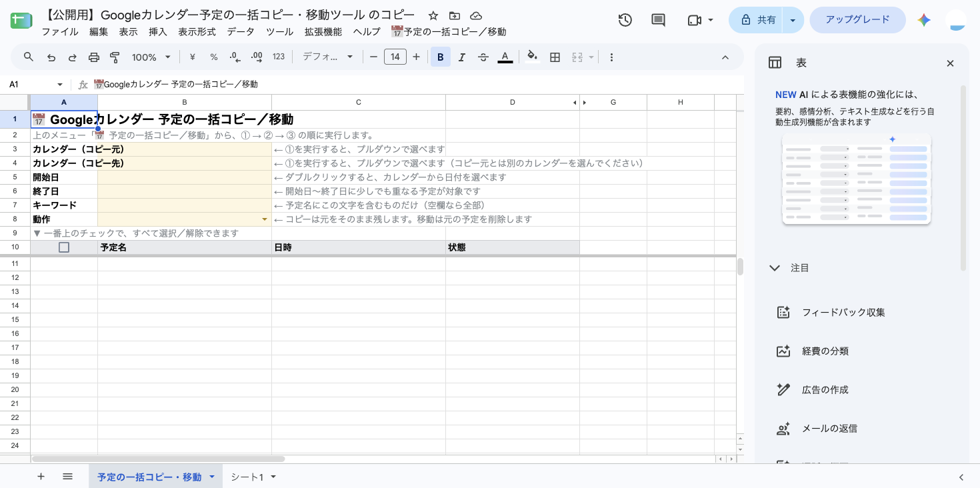980x488 pixels.
Task: Open the comments icon
Action: pos(658,20)
